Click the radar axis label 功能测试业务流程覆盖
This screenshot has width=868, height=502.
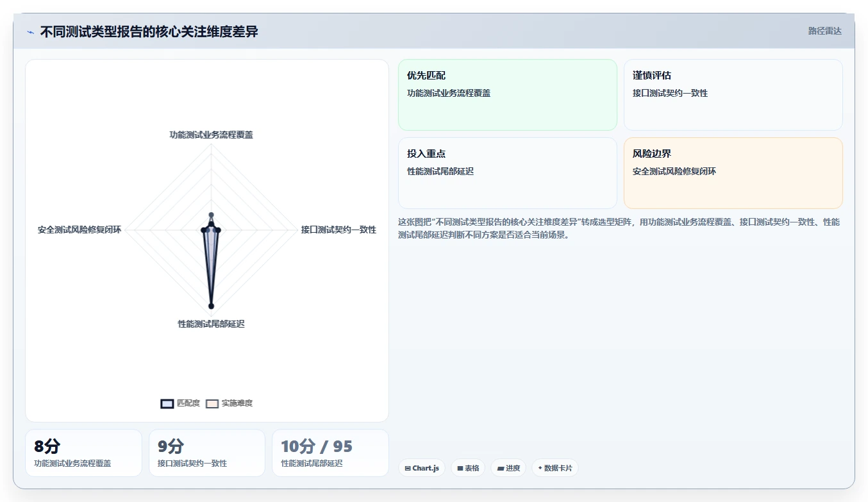coord(211,135)
